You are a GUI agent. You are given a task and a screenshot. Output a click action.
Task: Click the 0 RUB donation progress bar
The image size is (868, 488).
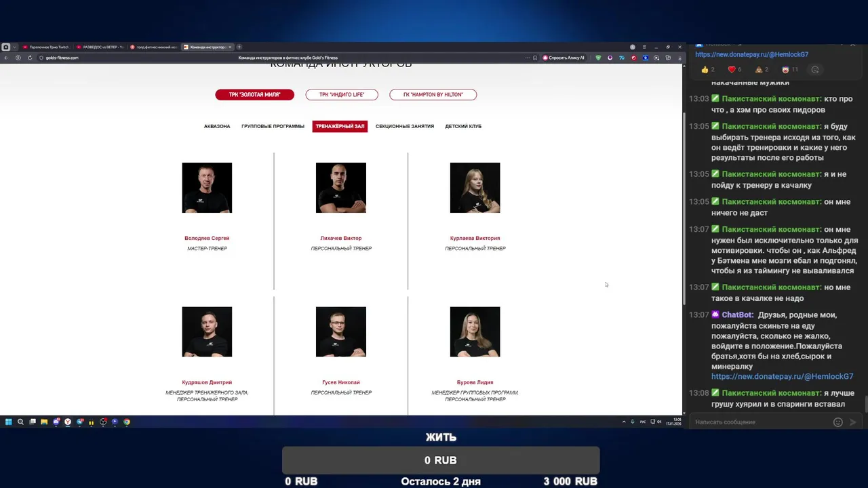pos(441,460)
